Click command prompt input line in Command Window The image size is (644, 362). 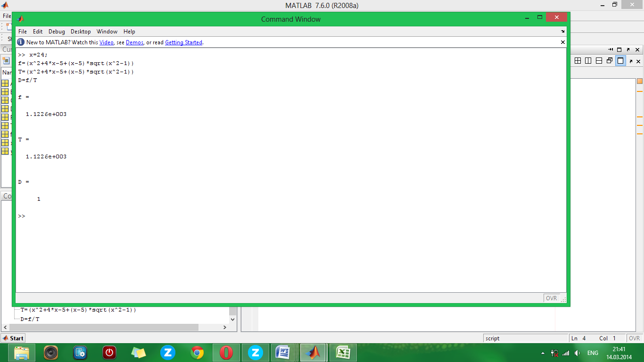coord(291,216)
